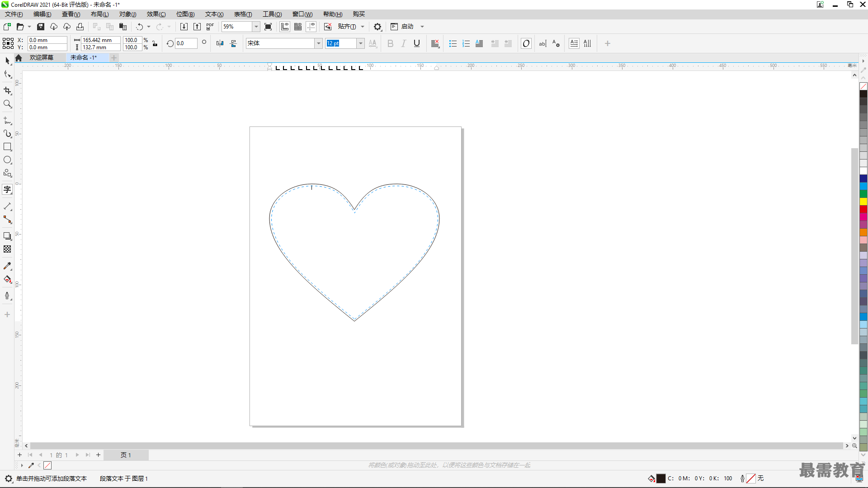Create a new document
868x488 pixels.
pyautogui.click(x=7, y=27)
